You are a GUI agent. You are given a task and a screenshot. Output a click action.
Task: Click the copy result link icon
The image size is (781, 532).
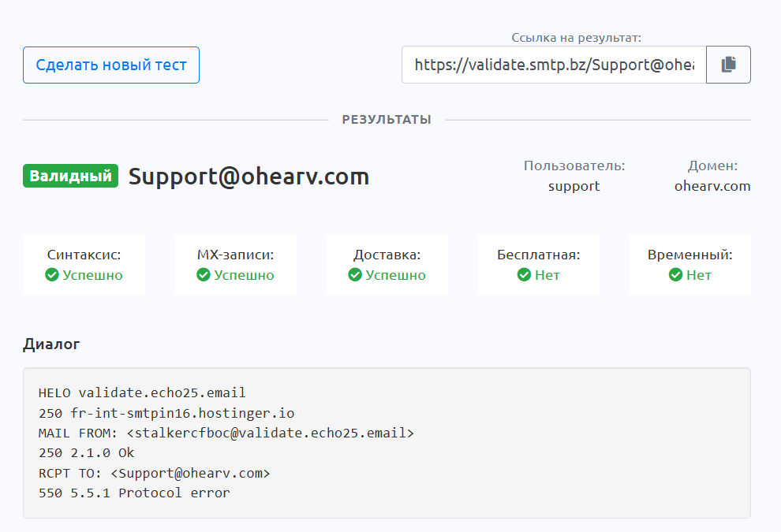[x=728, y=65]
